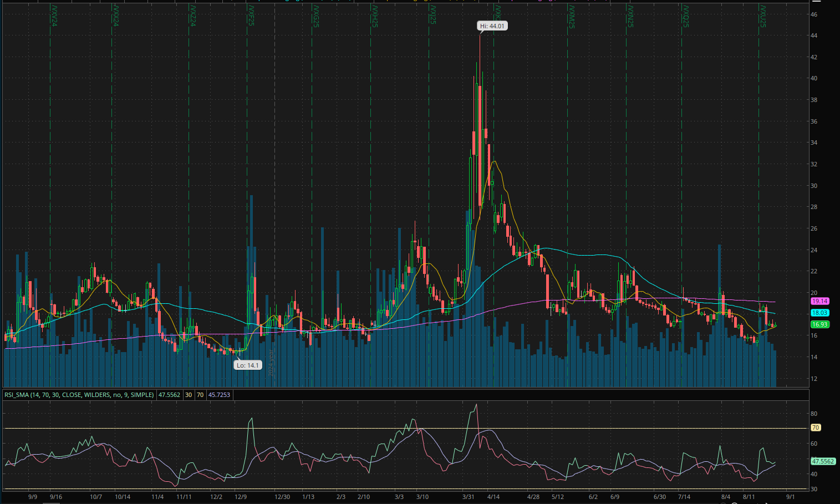840x504 pixels.
Task: Click the 5/12 date on time axis
Action: tap(558, 497)
